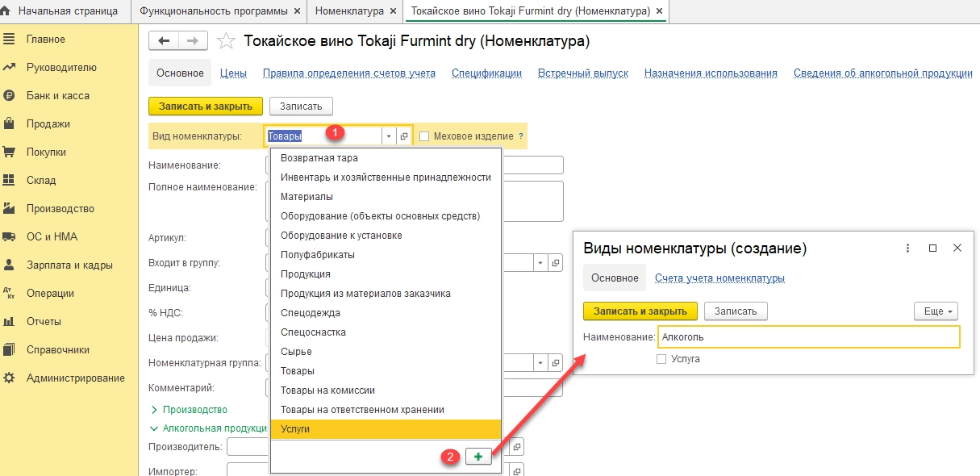Viewport: 980px width, 476px height.
Task: Expand the Номенклатурная группа dropdown arrow
Action: (540, 362)
